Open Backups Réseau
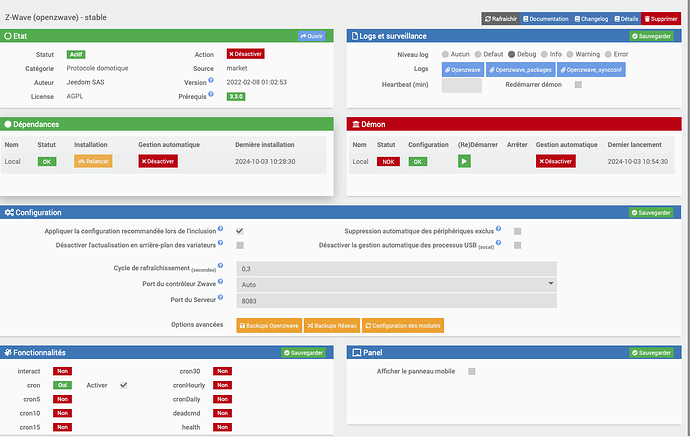This screenshot has width=690, height=437. [x=330, y=325]
